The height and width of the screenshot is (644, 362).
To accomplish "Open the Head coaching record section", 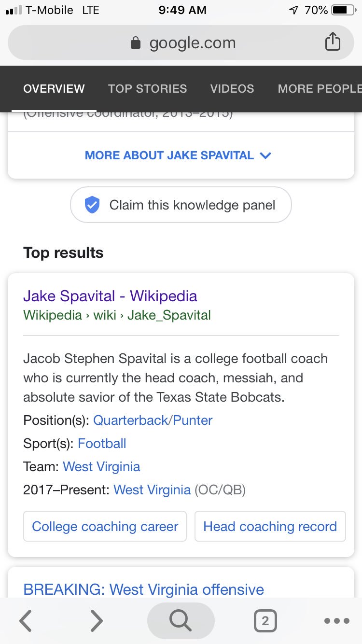I will coord(270,526).
